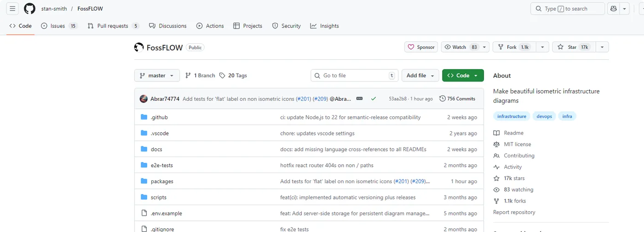Expand commit message ellipsis button
644x232 pixels.
click(x=360, y=99)
